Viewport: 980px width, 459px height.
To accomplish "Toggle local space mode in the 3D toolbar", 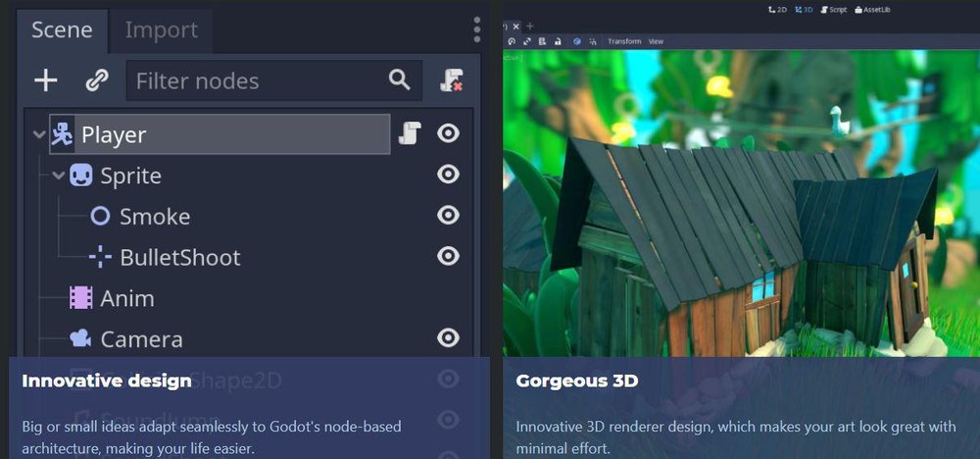I will pyautogui.click(x=577, y=41).
